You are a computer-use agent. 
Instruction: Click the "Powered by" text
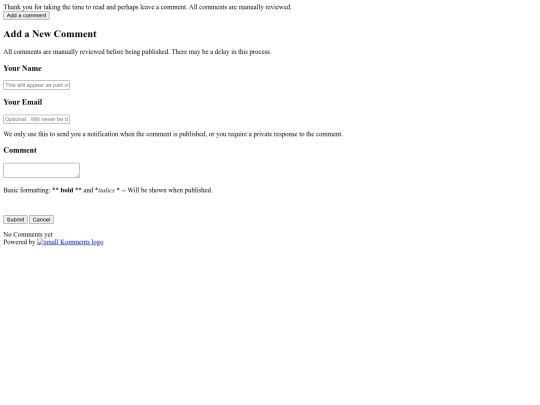pyautogui.click(x=19, y=242)
